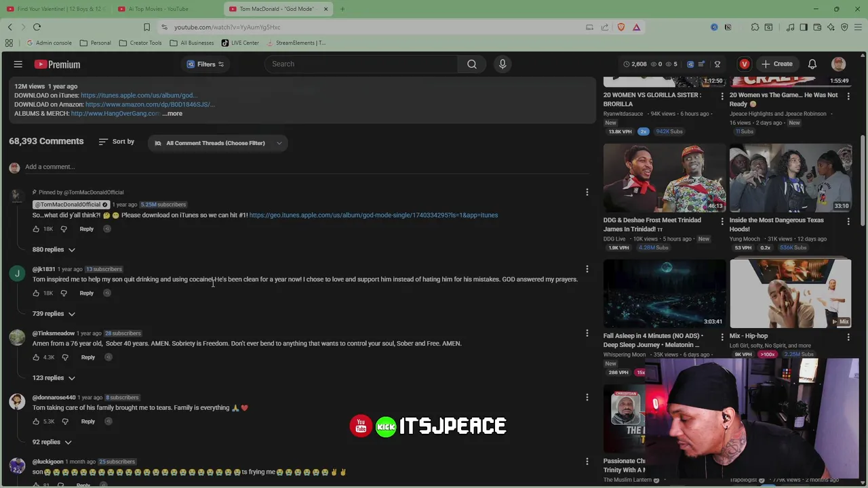Open Brave Shields lion icon

[x=621, y=27]
